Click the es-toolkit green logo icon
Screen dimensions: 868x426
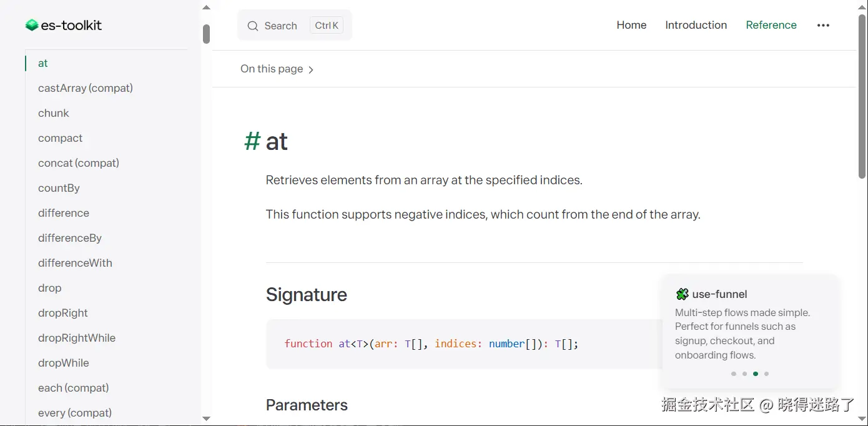[32, 25]
